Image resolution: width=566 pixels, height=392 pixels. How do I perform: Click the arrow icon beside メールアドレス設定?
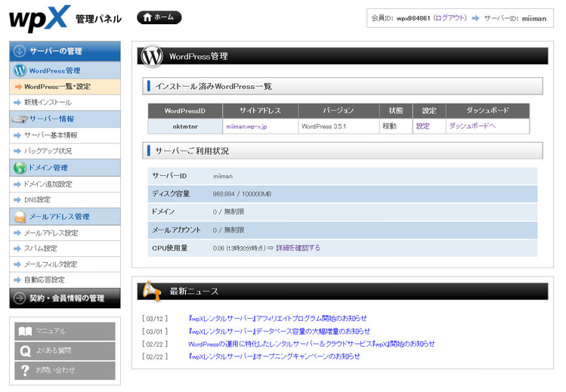click(x=17, y=233)
